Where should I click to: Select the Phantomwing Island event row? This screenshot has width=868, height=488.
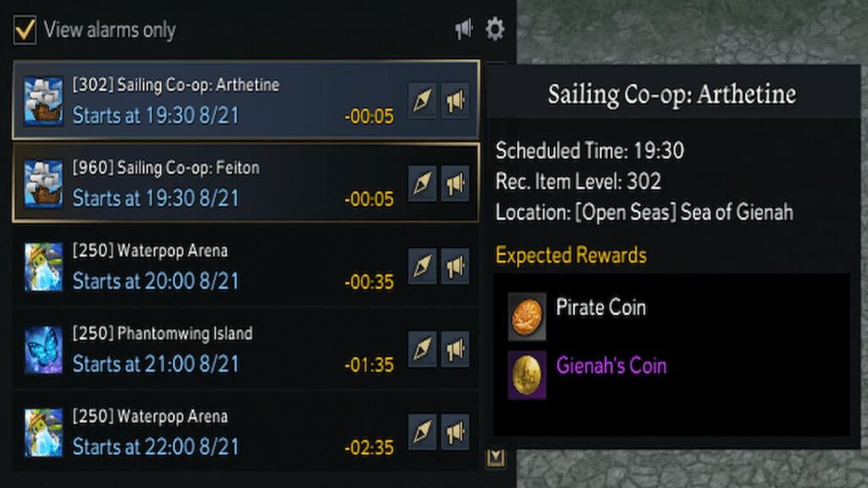tap(212, 348)
